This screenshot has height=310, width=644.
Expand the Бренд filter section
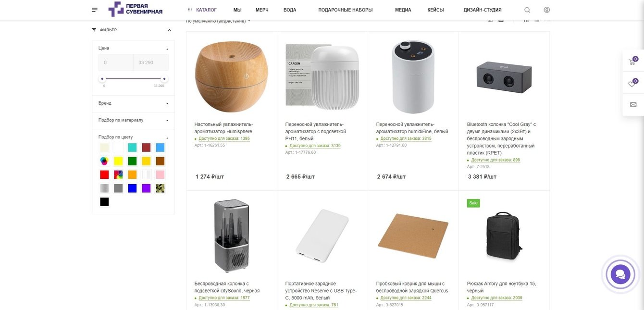[133, 103]
